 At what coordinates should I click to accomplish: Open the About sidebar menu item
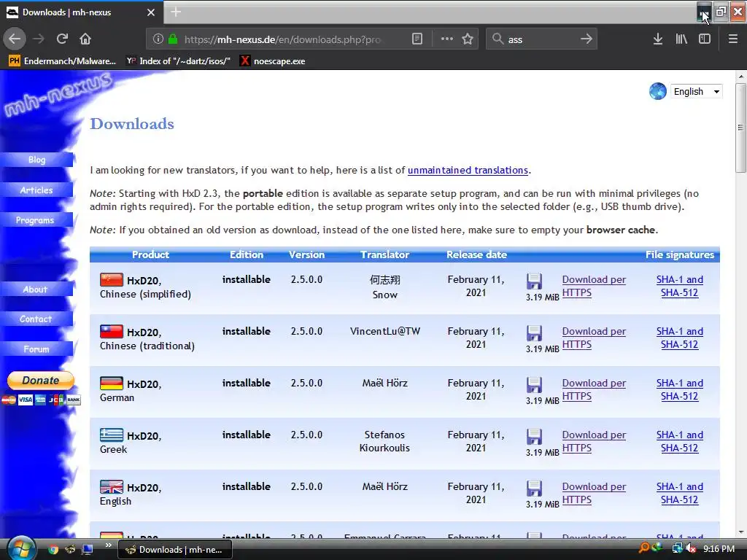36,289
